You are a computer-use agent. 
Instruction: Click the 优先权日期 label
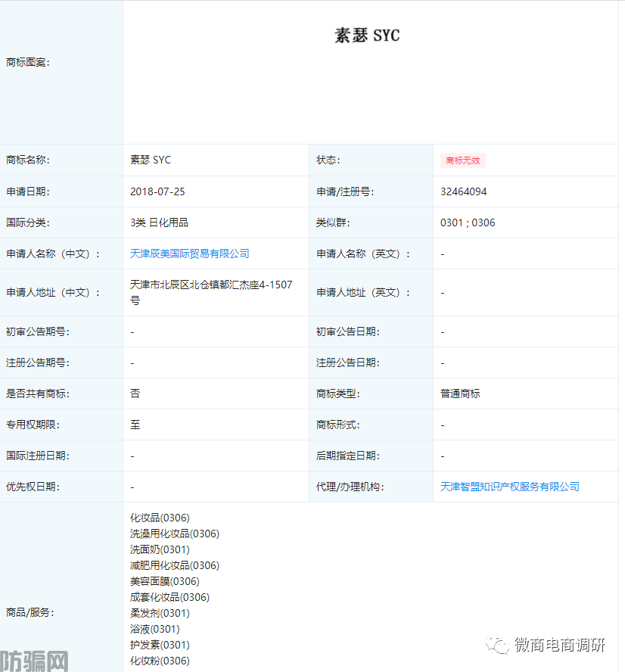click(33, 487)
